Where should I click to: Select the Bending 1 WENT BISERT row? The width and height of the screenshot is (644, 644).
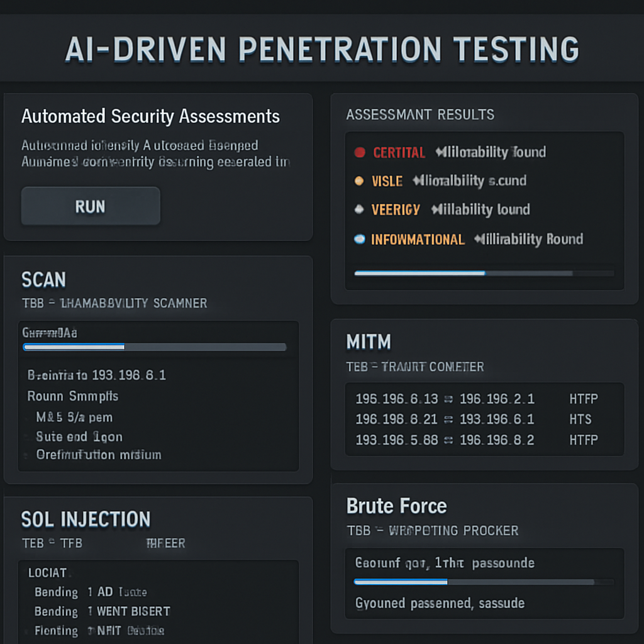coord(103,611)
